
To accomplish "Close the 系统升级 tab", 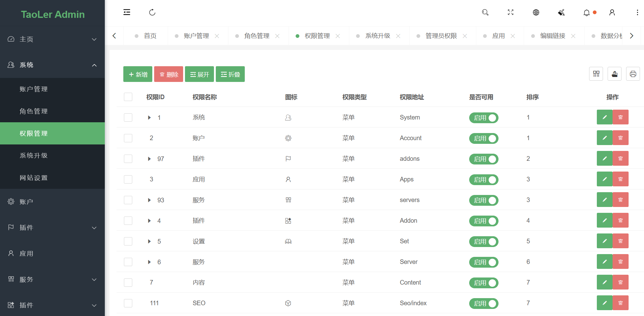I will click(398, 36).
